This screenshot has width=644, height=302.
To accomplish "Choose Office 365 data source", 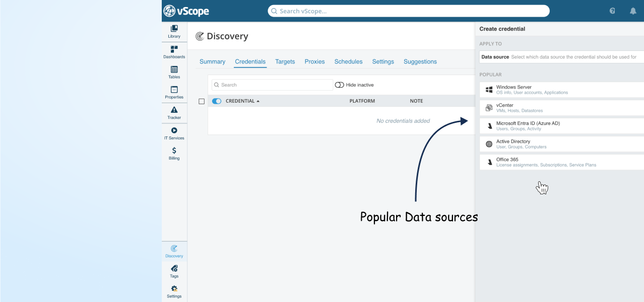I will click(x=561, y=162).
